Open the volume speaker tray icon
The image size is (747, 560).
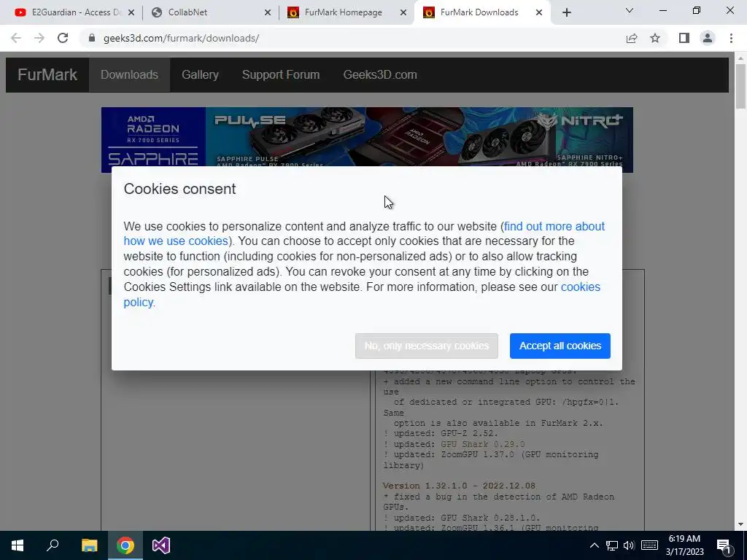click(629, 545)
